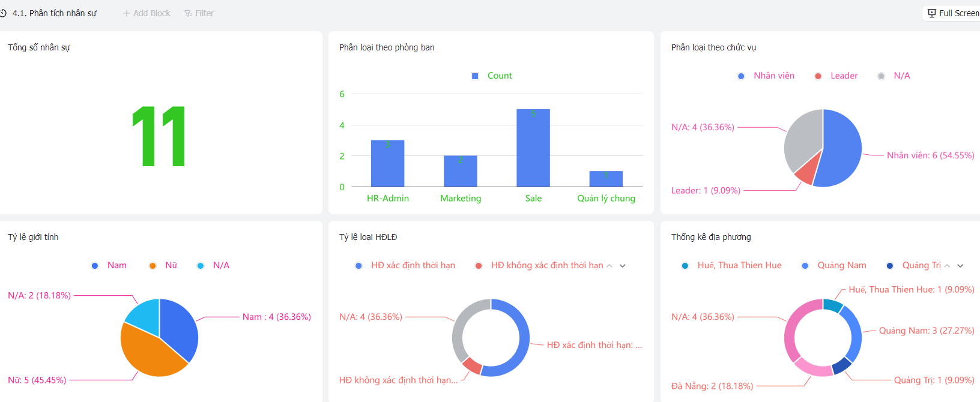Click the Quảng Trị: 1 (9.09%) label
Image resolution: width=980 pixels, height=402 pixels.
pyautogui.click(x=934, y=380)
